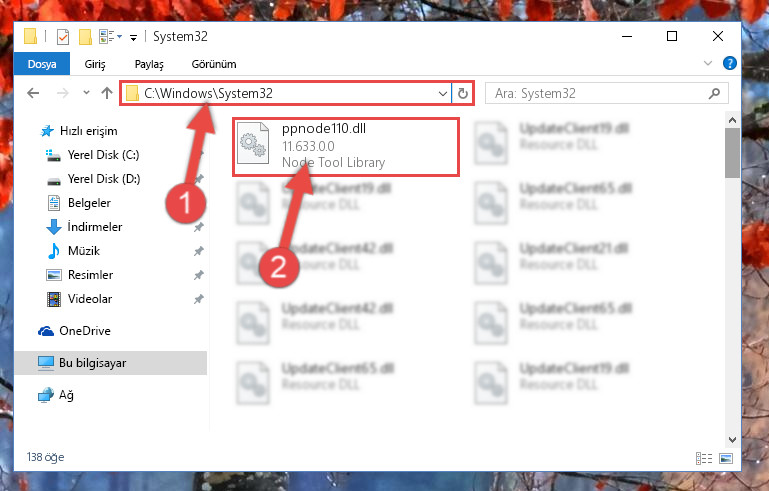
Task: Unpin İndirmeler from quick access
Action: 198,227
